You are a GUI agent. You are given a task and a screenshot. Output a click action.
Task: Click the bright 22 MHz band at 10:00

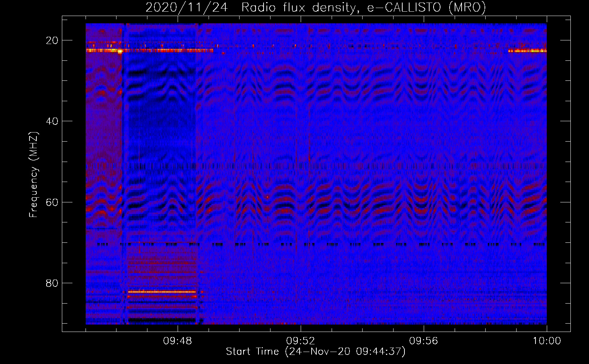pos(527,51)
